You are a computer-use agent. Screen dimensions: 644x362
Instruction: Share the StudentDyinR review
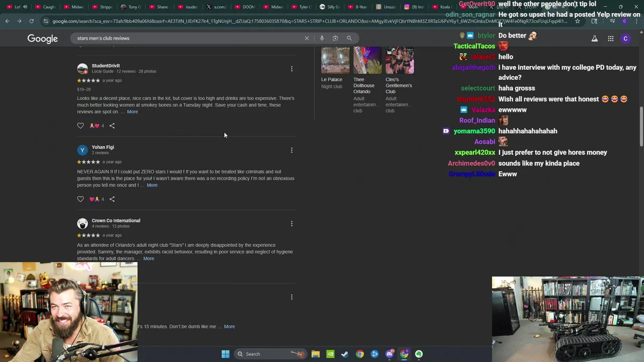pyautogui.click(x=112, y=126)
